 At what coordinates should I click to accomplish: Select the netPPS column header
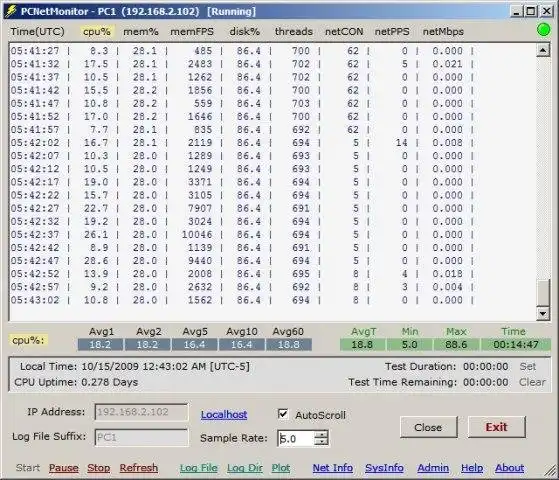point(392,31)
